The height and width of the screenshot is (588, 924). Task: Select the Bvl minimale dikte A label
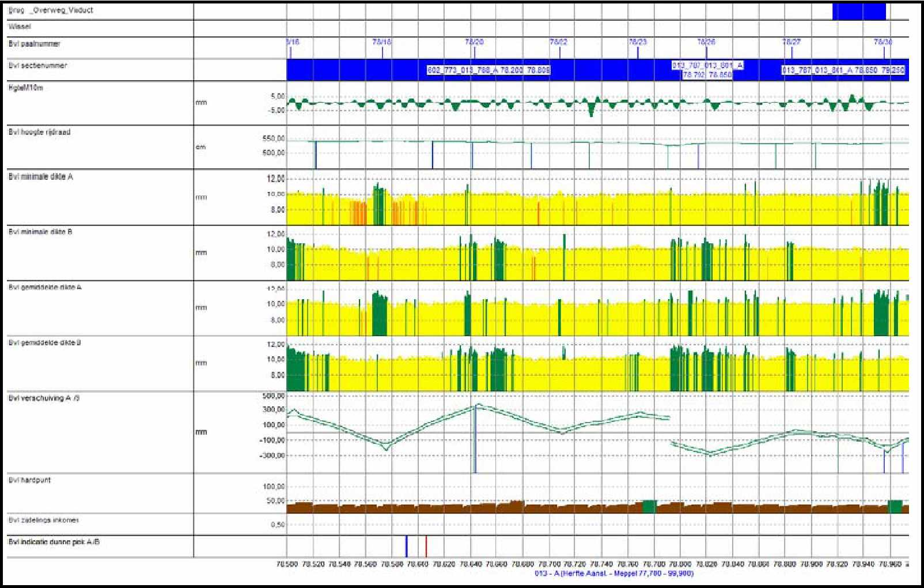(x=40, y=177)
